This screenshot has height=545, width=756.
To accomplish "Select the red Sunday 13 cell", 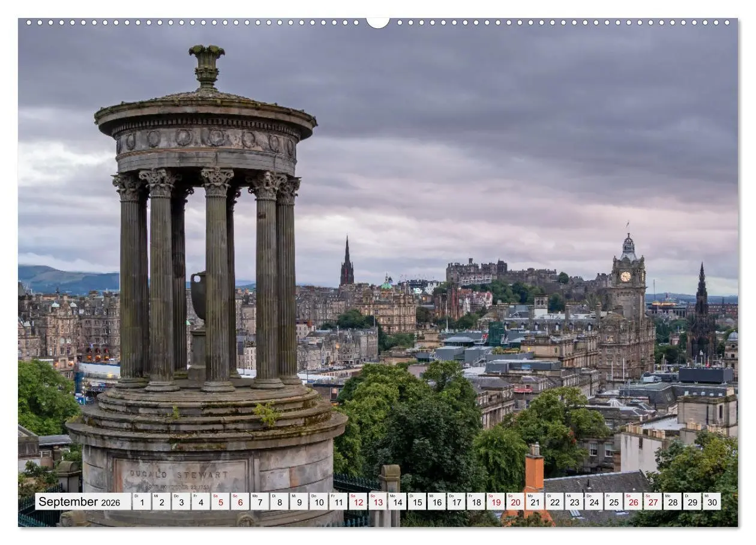I will (377, 502).
